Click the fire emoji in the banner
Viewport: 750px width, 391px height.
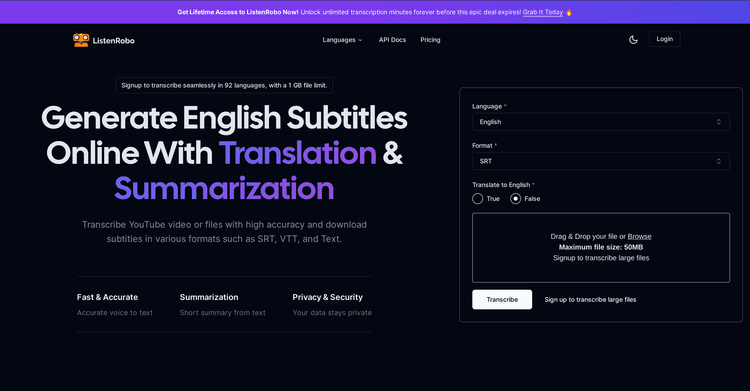coord(569,12)
